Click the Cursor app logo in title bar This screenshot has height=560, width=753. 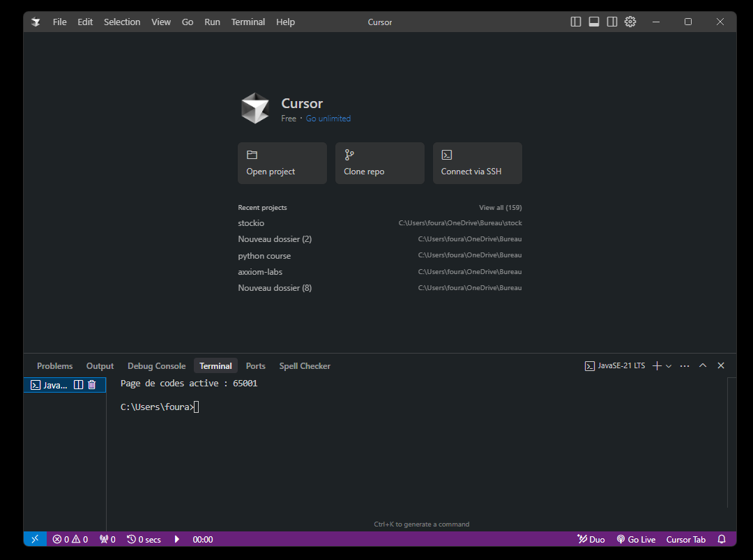[x=36, y=22]
